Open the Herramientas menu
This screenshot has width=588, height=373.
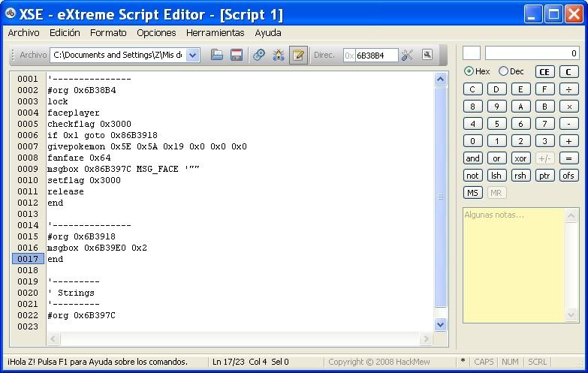click(216, 33)
